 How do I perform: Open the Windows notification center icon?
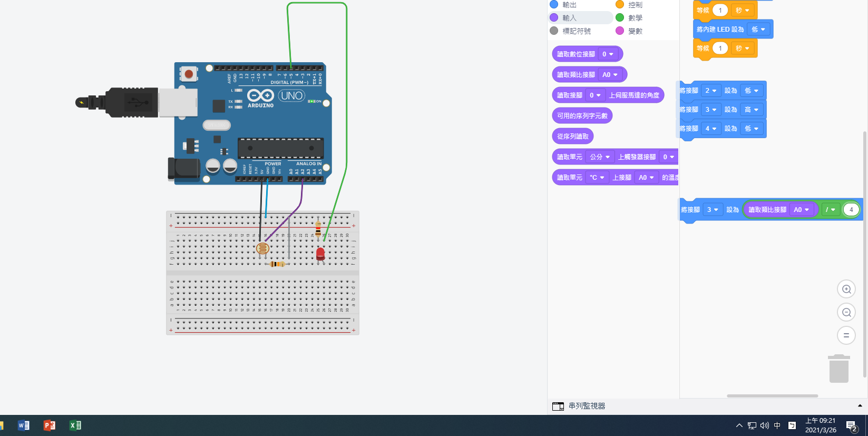point(851,425)
